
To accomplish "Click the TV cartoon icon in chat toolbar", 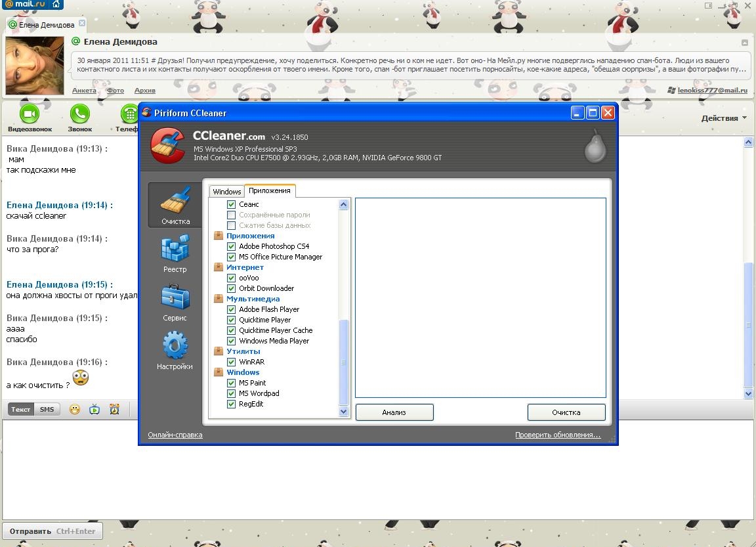I will [x=94, y=410].
